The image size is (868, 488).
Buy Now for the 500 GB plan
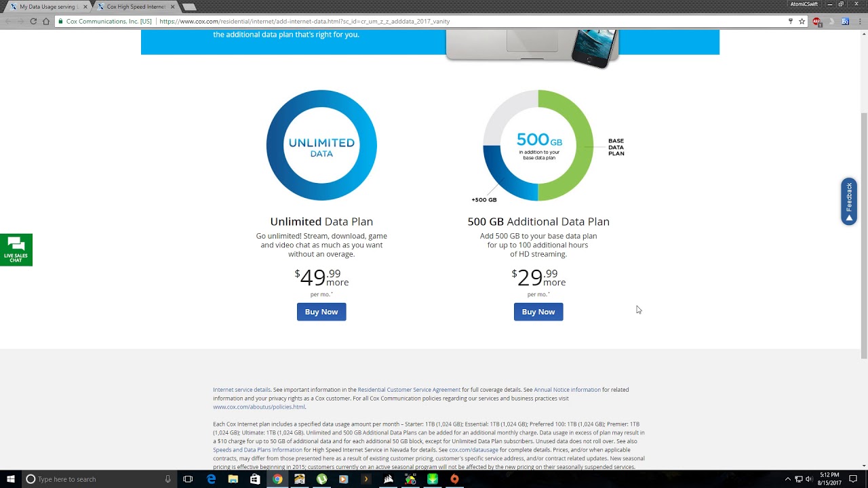538,312
